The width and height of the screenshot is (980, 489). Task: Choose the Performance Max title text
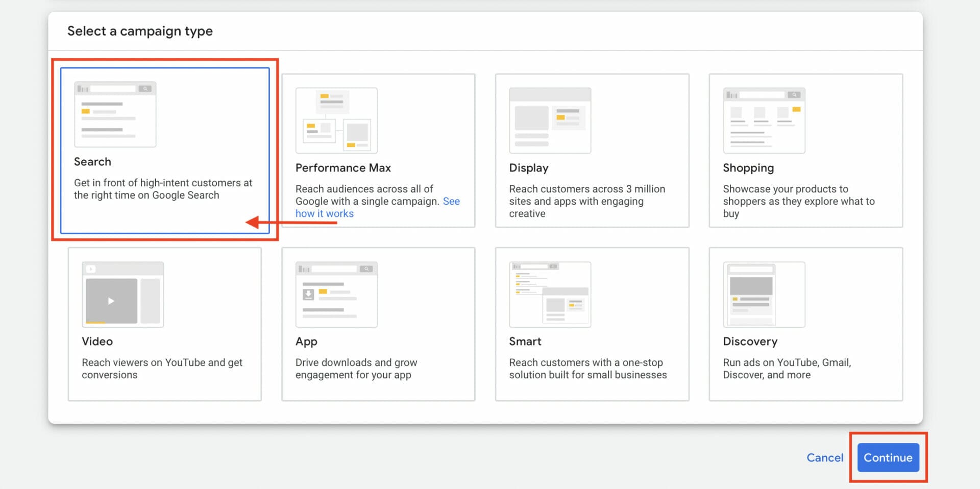343,168
